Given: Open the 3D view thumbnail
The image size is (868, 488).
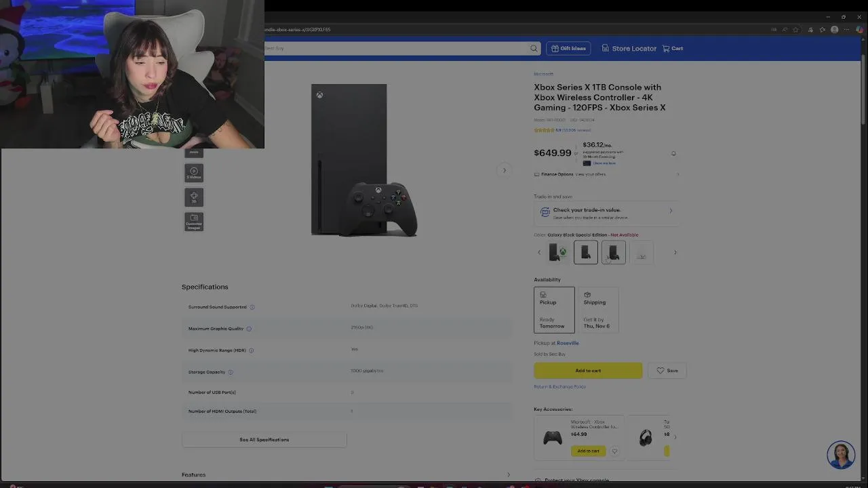Looking at the screenshot, I should point(194,197).
